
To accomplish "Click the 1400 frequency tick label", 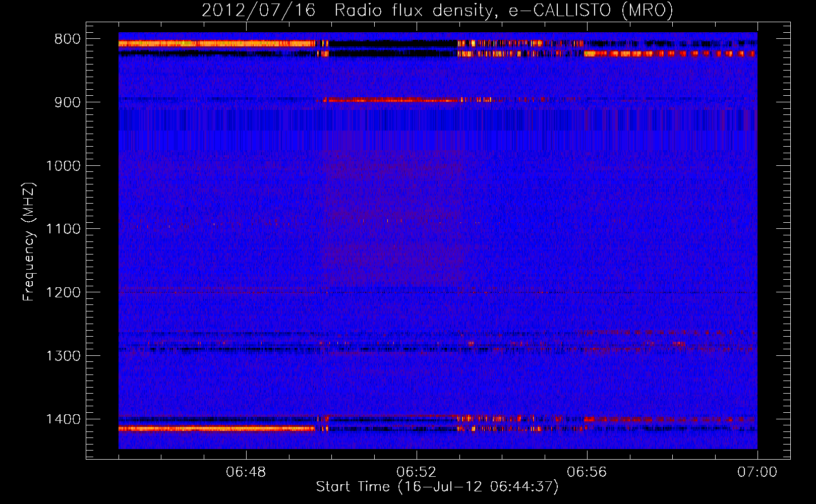I will tap(63, 419).
